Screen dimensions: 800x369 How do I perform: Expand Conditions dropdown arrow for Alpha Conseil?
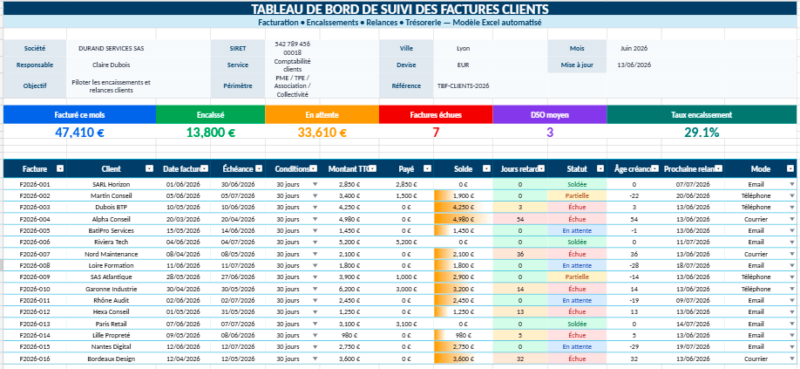[x=315, y=219]
